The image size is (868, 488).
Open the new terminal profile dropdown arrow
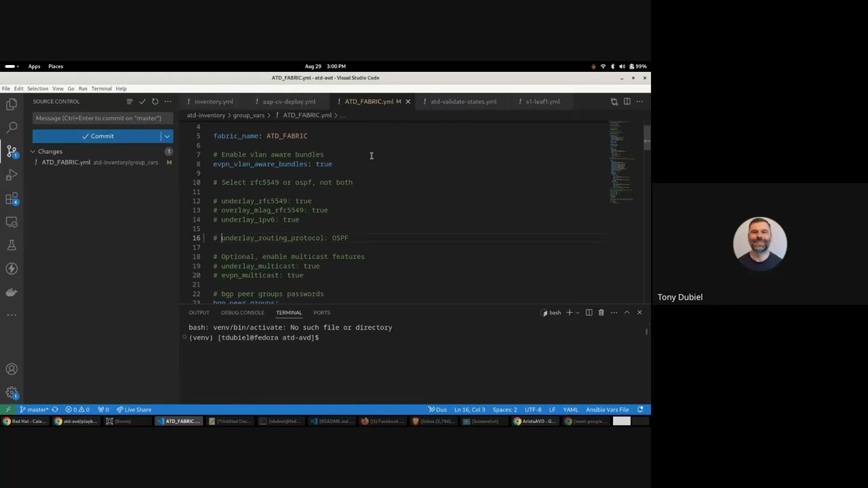pyautogui.click(x=577, y=312)
